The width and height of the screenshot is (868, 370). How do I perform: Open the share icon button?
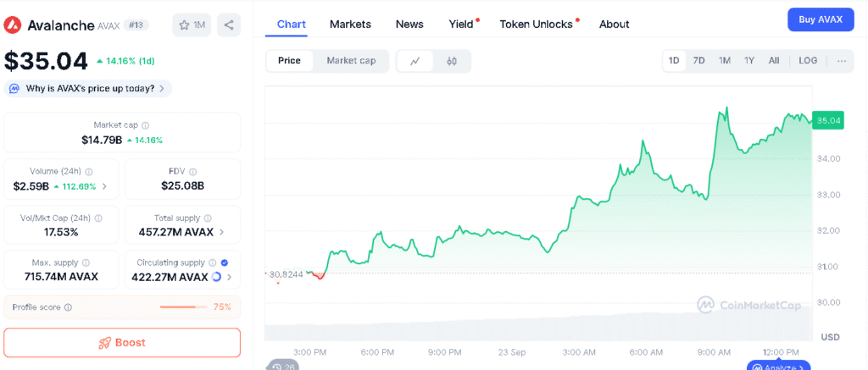(x=229, y=25)
